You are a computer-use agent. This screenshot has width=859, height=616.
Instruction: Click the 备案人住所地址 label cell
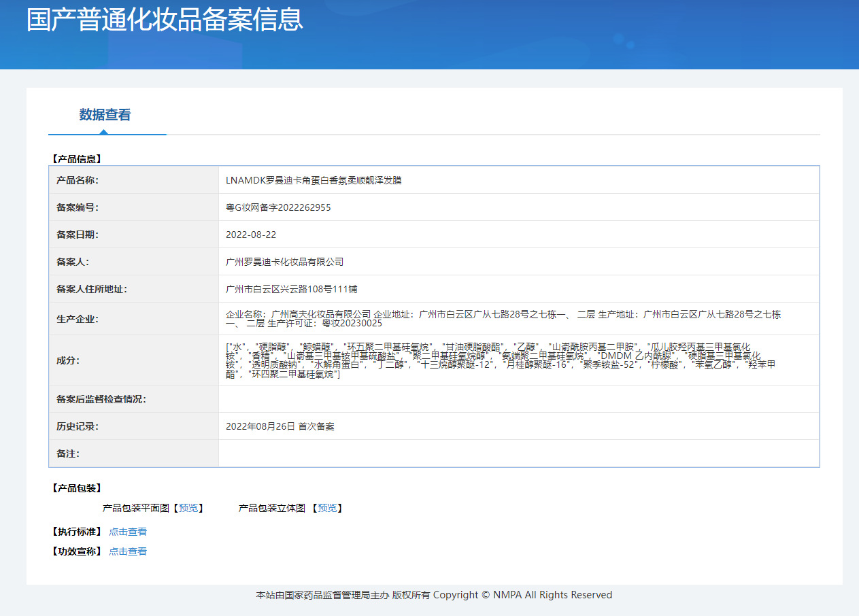(134, 289)
